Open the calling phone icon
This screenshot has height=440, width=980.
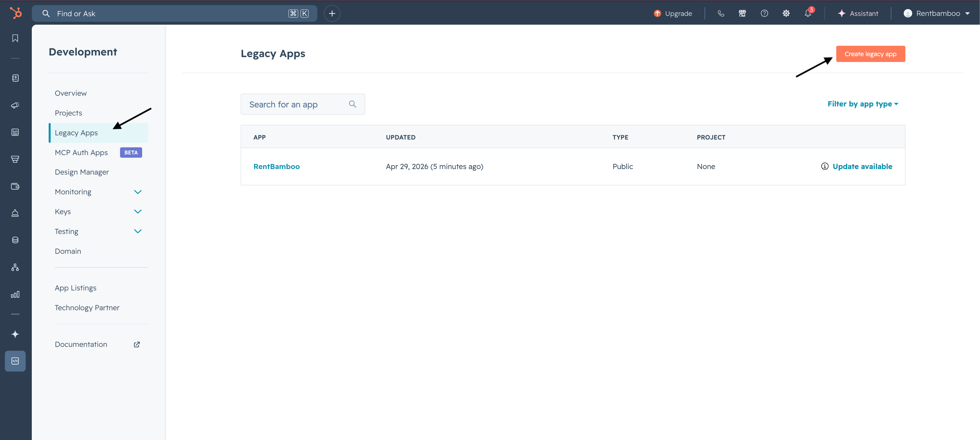(720, 14)
